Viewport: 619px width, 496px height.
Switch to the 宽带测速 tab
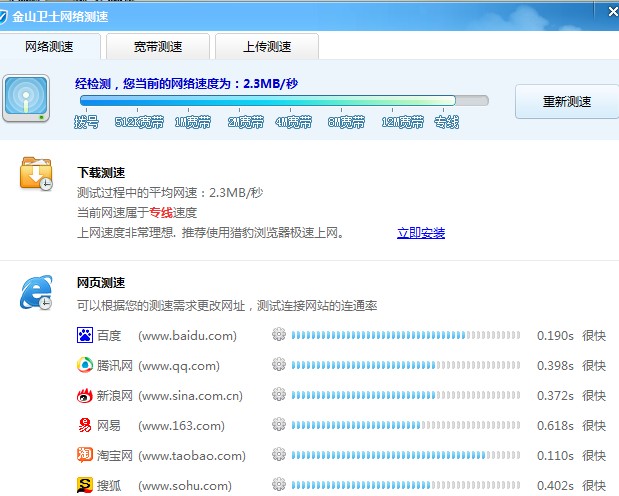pos(158,47)
